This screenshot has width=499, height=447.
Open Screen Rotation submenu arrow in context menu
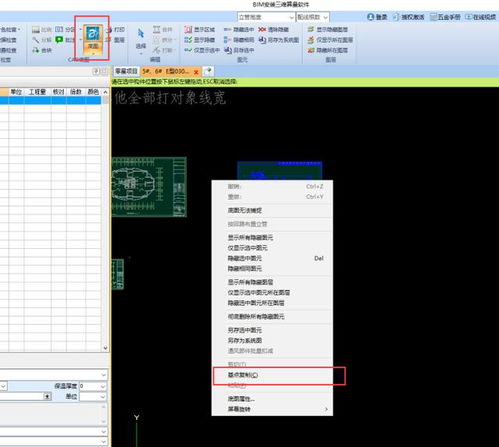tap(326, 409)
